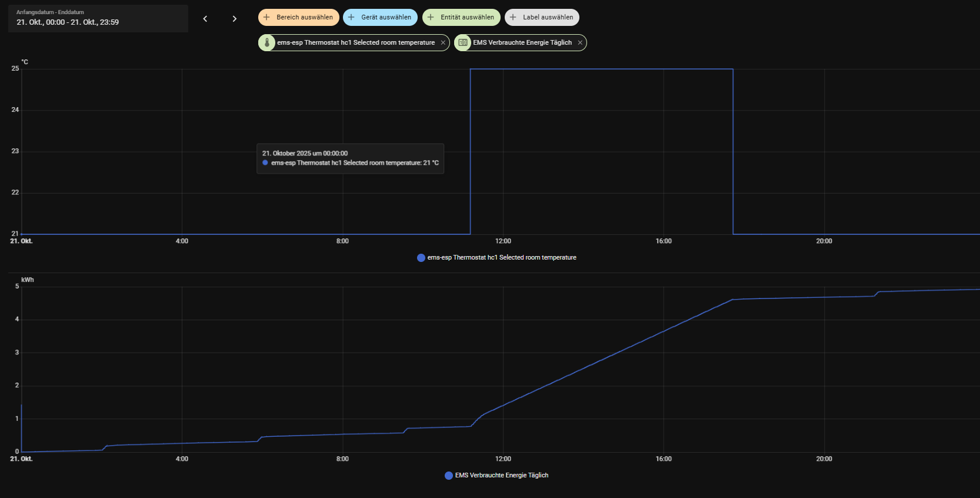Remove the EMS Verbrauchte Energie Täglich chip
The image size is (980, 498).
click(580, 43)
